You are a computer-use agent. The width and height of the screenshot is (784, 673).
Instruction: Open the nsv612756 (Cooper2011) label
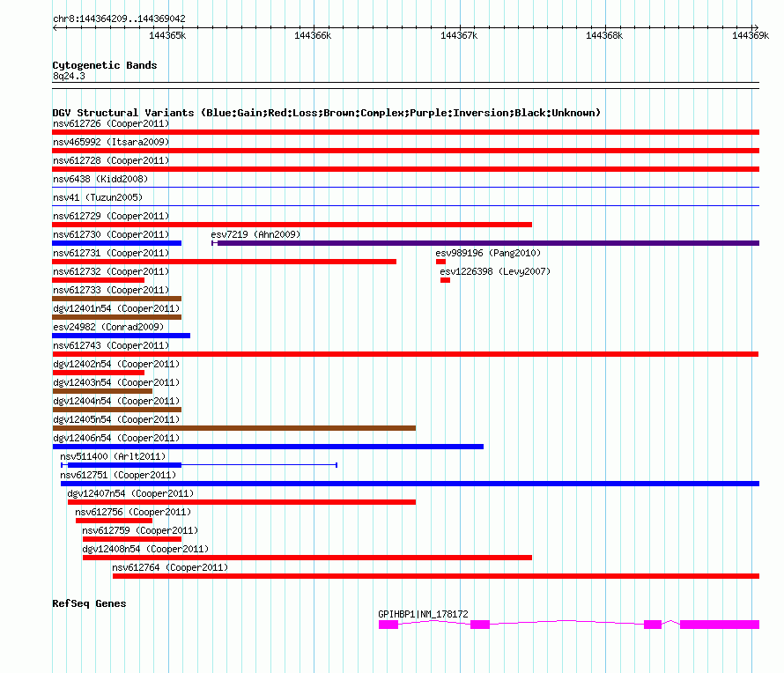point(133,512)
